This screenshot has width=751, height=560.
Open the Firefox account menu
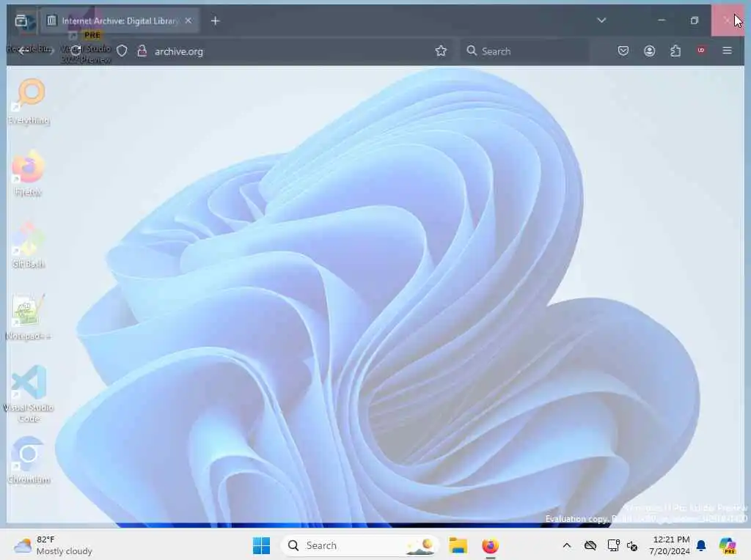650,51
